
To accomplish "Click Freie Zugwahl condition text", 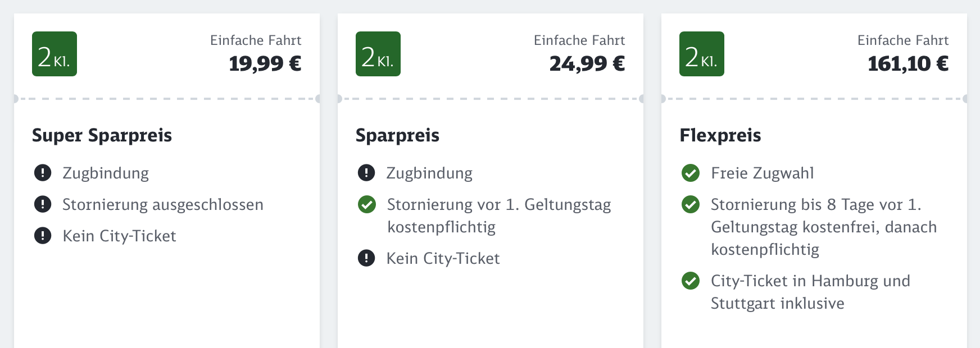I will pyautogui.click(x=763, y=173).
